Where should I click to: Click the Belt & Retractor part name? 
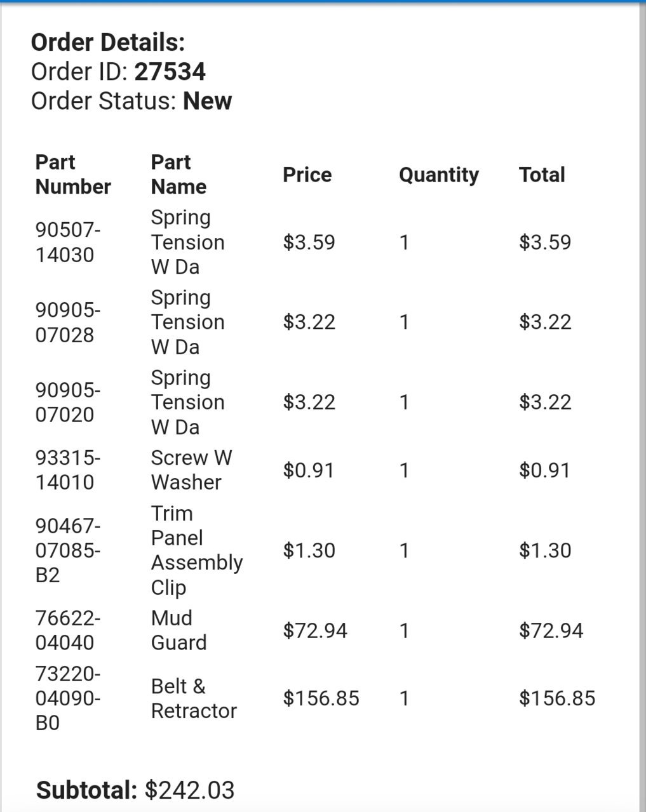coord(194,698)
